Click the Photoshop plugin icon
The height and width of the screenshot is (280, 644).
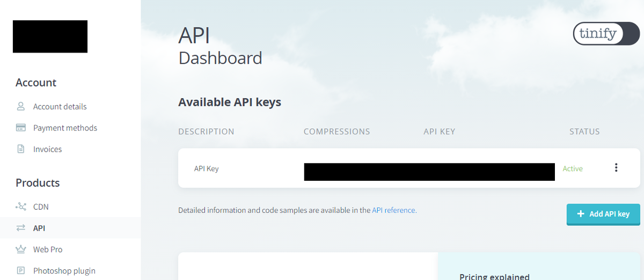pos(21,270)
